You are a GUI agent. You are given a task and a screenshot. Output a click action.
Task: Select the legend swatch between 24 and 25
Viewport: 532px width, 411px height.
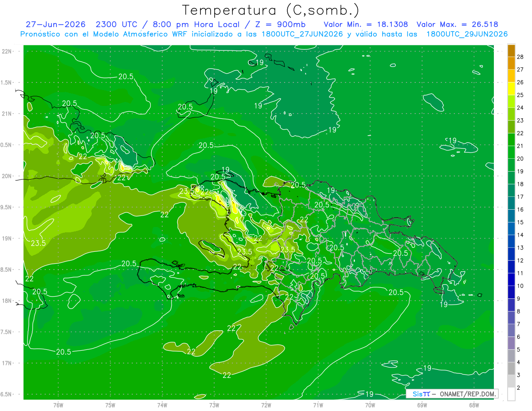point(511,102)
